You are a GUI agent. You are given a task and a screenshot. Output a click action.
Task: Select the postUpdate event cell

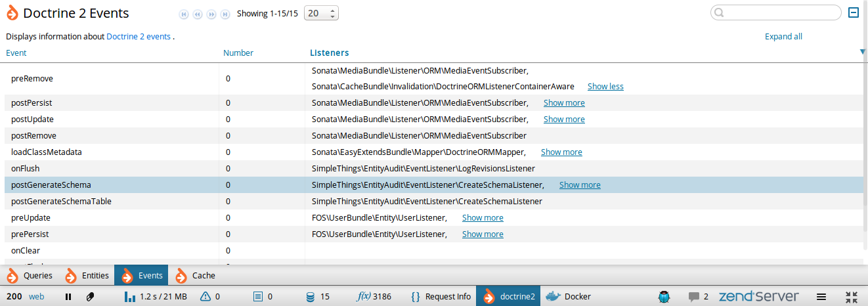coord(112,120)
